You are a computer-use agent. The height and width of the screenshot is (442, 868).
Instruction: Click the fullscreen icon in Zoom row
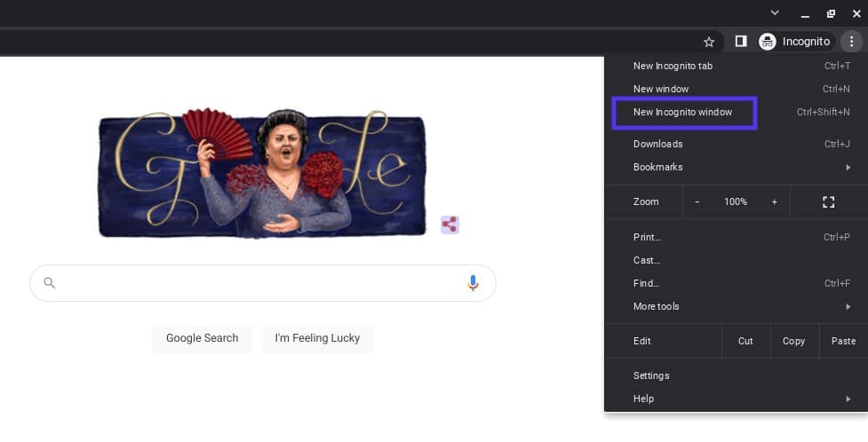828,202
